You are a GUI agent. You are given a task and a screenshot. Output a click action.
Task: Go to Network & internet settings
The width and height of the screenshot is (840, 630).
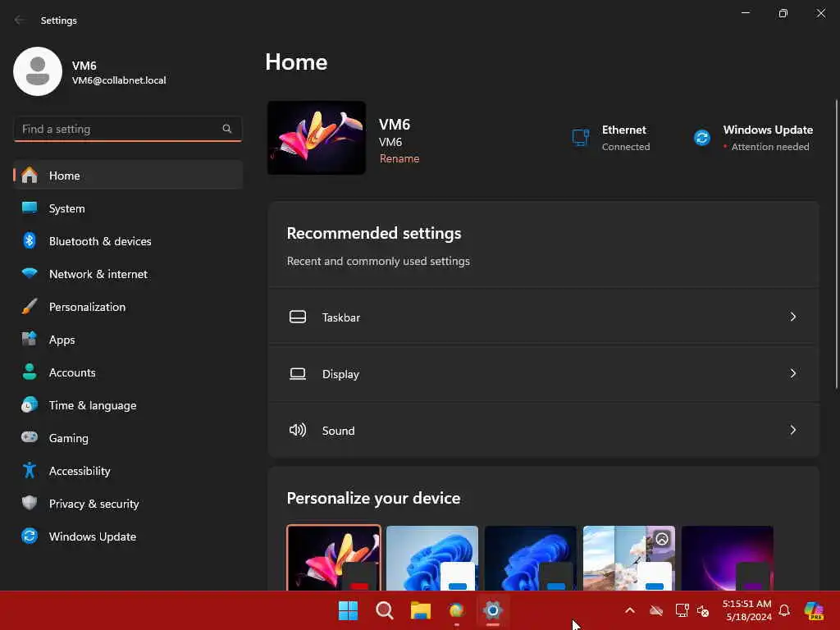128,274
